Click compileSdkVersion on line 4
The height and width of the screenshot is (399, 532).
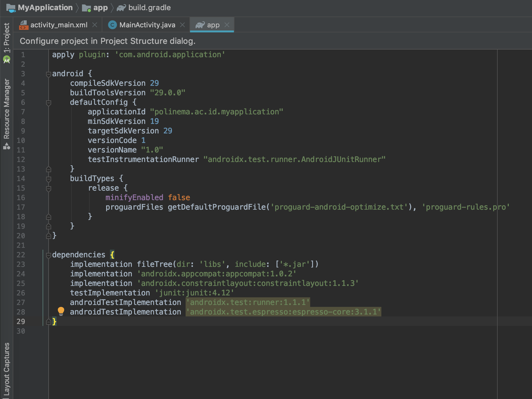click(x=108, y=83)
